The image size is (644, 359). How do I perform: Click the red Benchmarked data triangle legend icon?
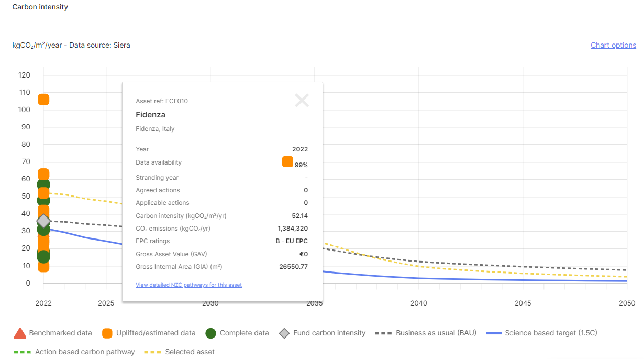(20, 333)
